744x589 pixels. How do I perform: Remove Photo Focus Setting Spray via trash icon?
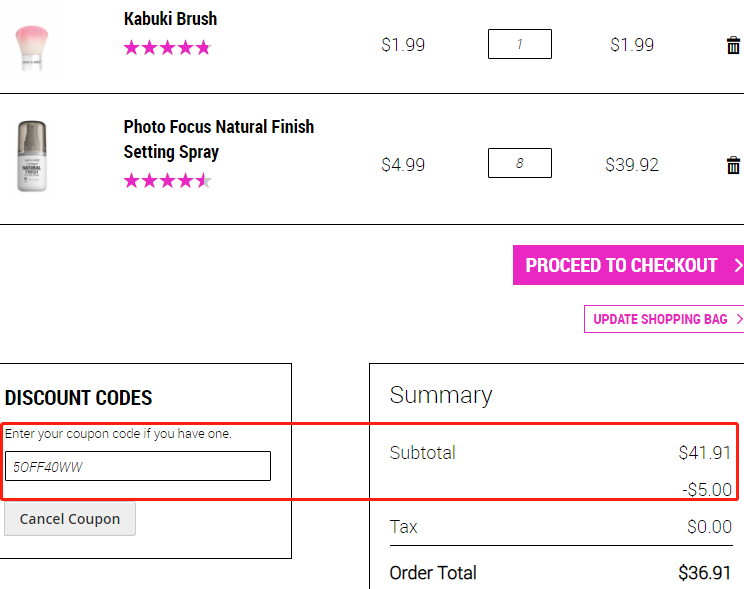(733, 165)
